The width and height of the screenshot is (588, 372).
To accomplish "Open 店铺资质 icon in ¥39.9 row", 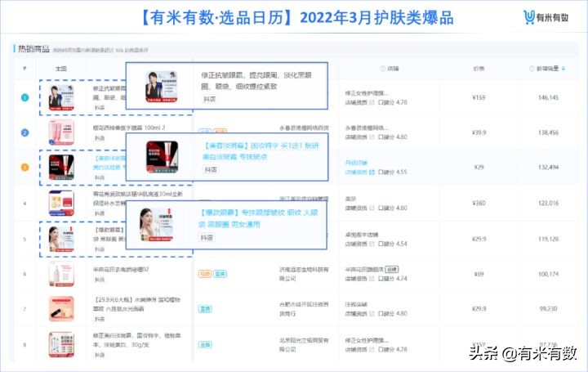I will point(372,137).
